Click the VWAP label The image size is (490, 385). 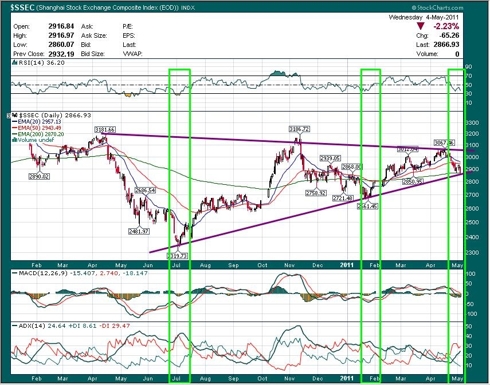click(132, 53)
